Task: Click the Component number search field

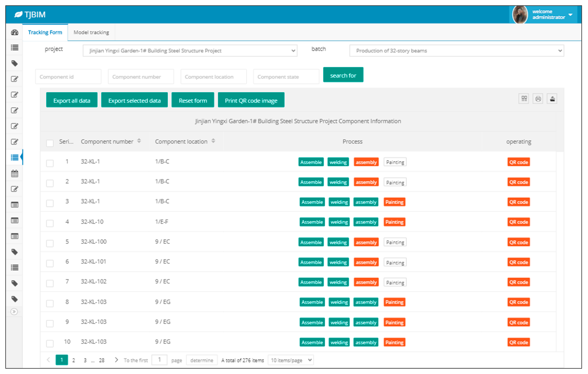Action: [141, 77]
